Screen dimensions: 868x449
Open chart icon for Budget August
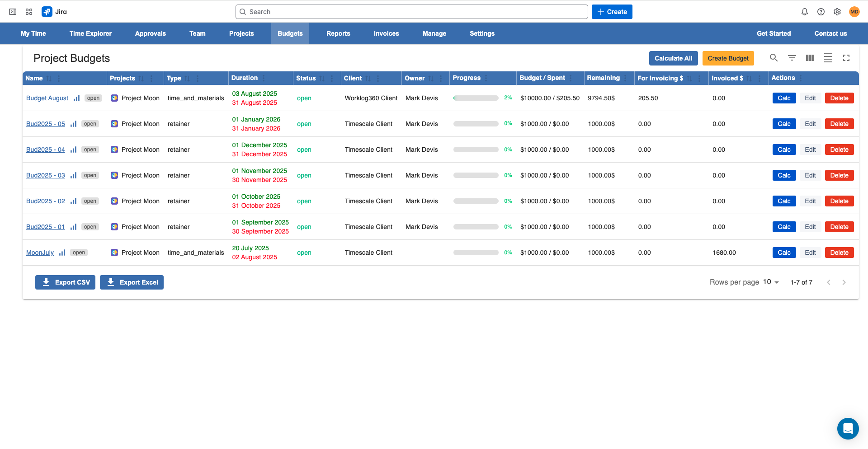point(77,98)
